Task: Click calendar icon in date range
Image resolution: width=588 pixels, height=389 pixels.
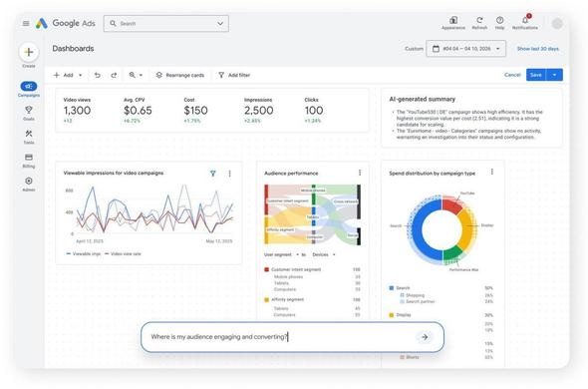Action: [x=436, y=49]
